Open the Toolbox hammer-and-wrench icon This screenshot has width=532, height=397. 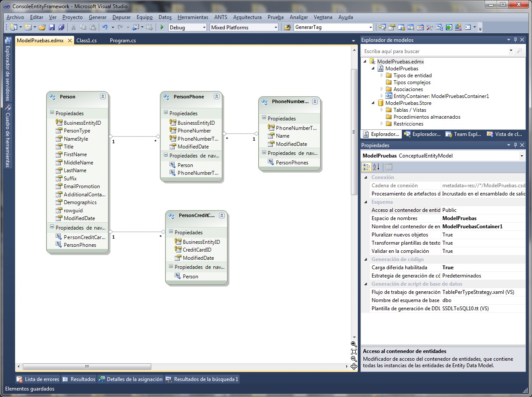tap(429, 27)
